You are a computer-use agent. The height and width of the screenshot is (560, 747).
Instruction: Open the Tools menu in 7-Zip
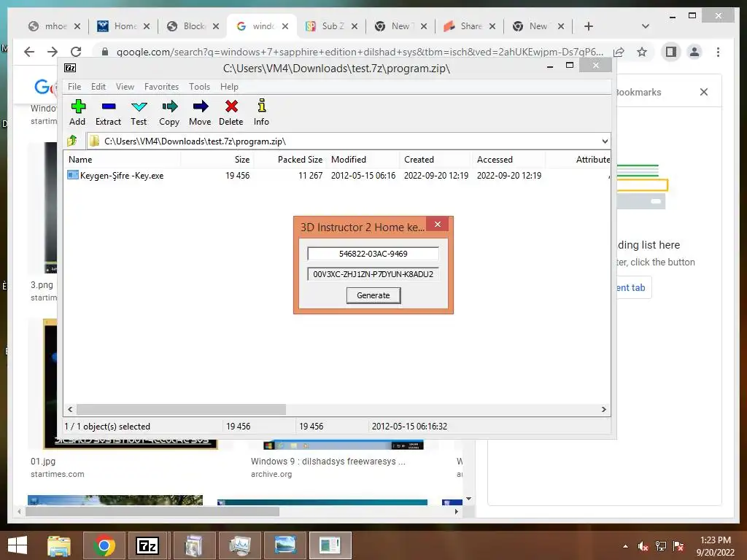(x=199, y=87)
